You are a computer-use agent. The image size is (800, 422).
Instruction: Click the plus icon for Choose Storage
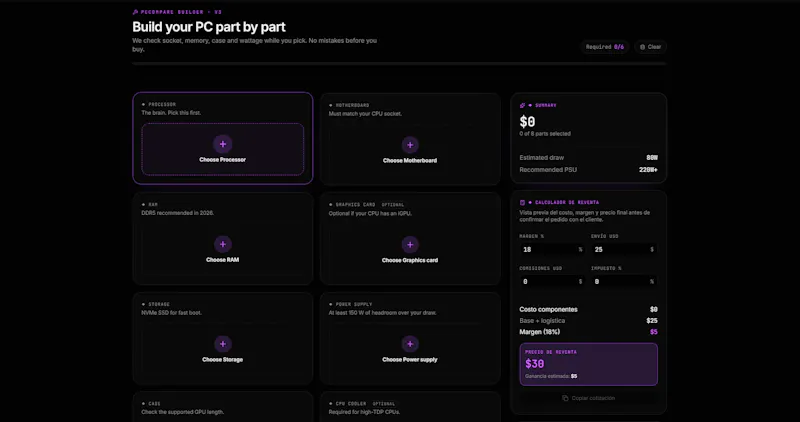[222, 344]
